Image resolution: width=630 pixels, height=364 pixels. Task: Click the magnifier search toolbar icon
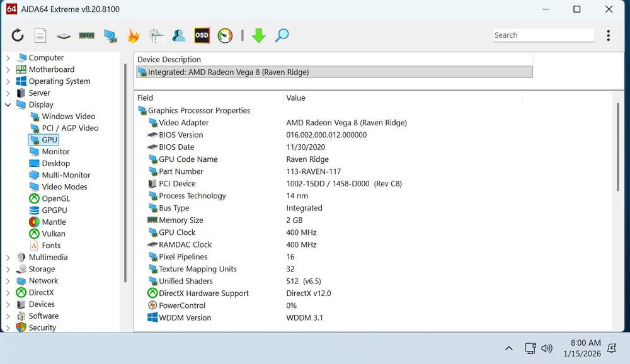tap(282, 35)
